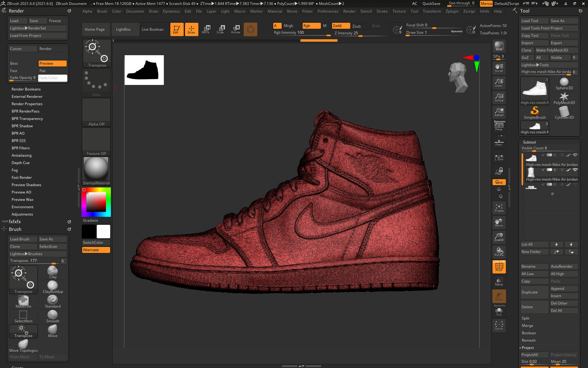Select the SelectRect brush
The image size is (588, 368).
pos(23,316)
